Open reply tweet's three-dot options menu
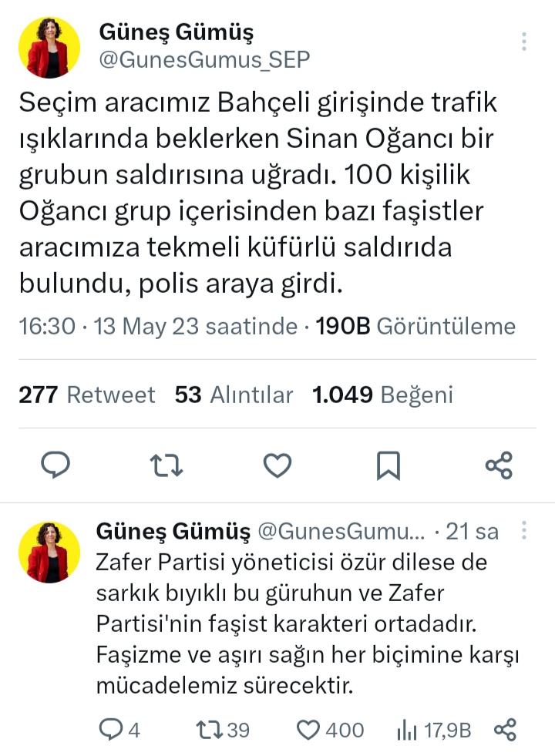The image size is (555, 756). pyautogui.click(x=524, y=531)
